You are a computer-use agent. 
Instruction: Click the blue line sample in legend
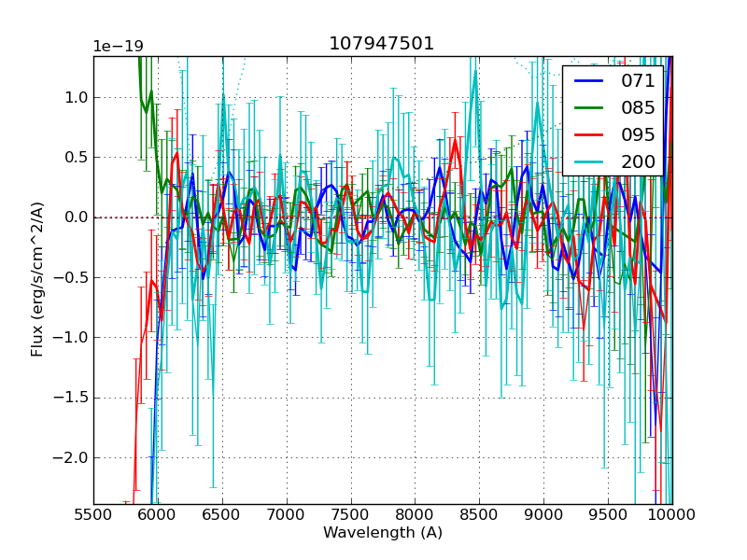pyautogui.click(x=589, y=81)
